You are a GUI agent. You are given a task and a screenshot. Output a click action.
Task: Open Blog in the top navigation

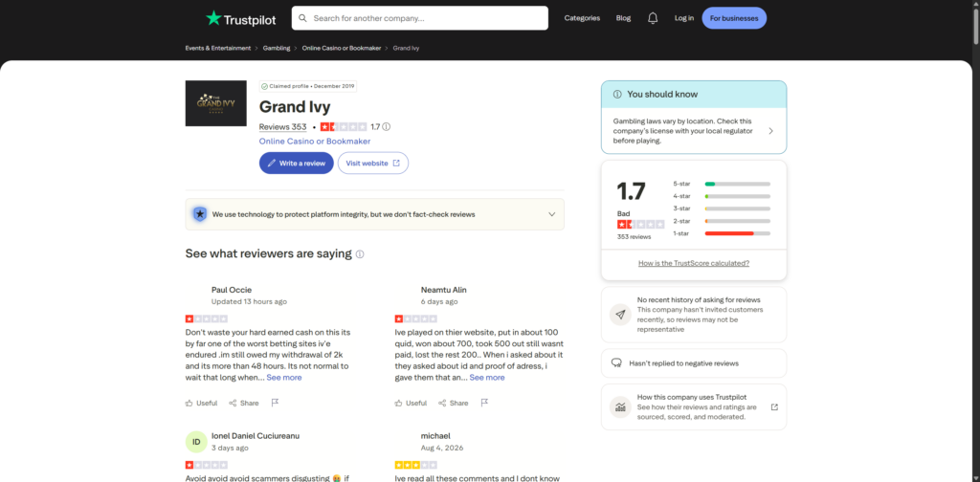point(623,18)
